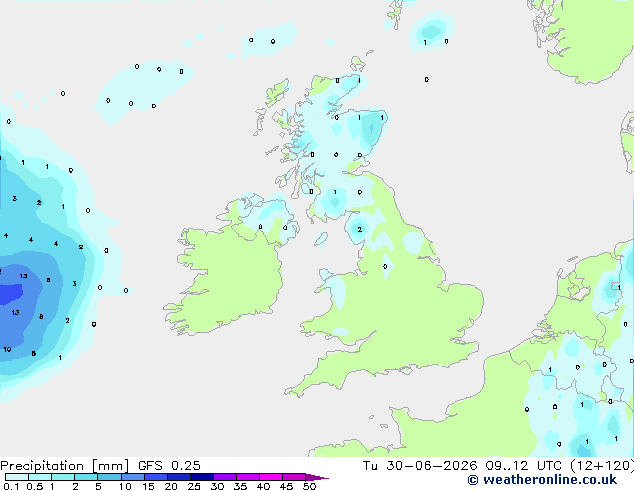
Task: Click the '10' precipitation value on the map
Action: pyautogui.click(x=7, y=349)
